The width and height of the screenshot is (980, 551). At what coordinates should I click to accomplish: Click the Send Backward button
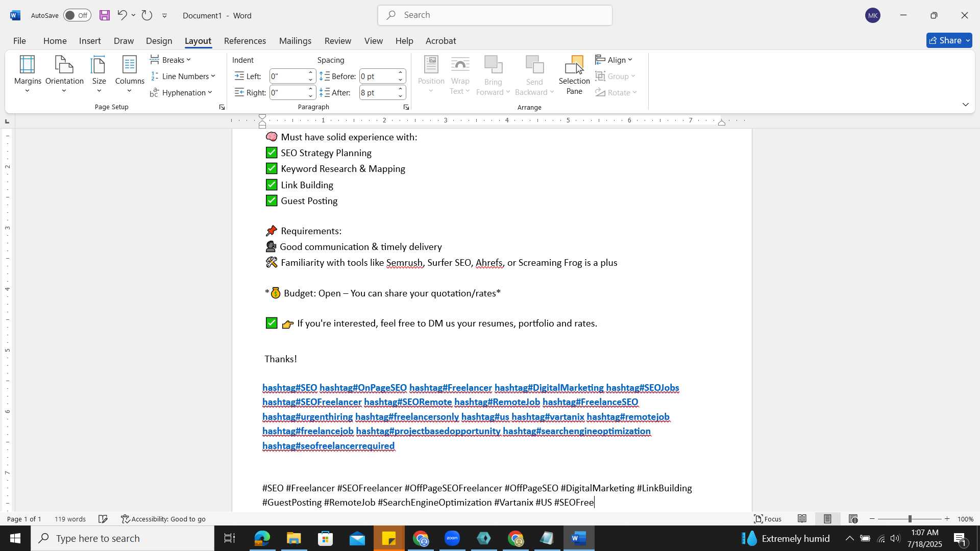pyautogui.click(x=534, y=75)
